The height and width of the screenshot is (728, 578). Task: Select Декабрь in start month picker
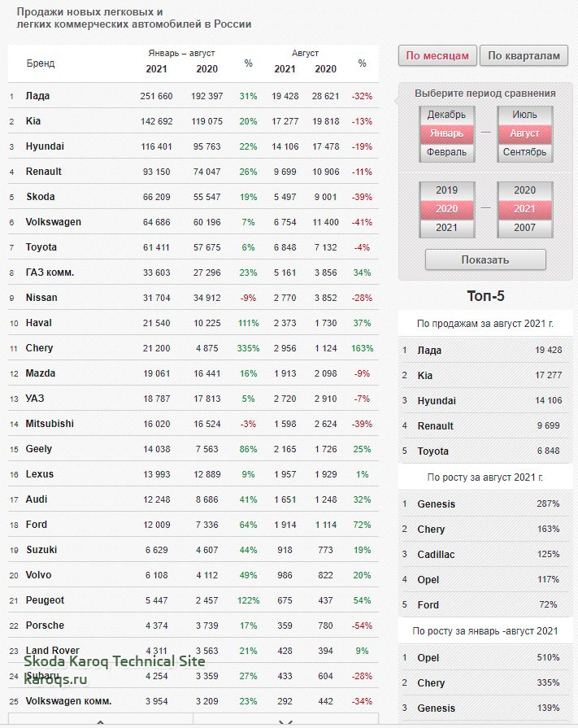pos(446,115)
